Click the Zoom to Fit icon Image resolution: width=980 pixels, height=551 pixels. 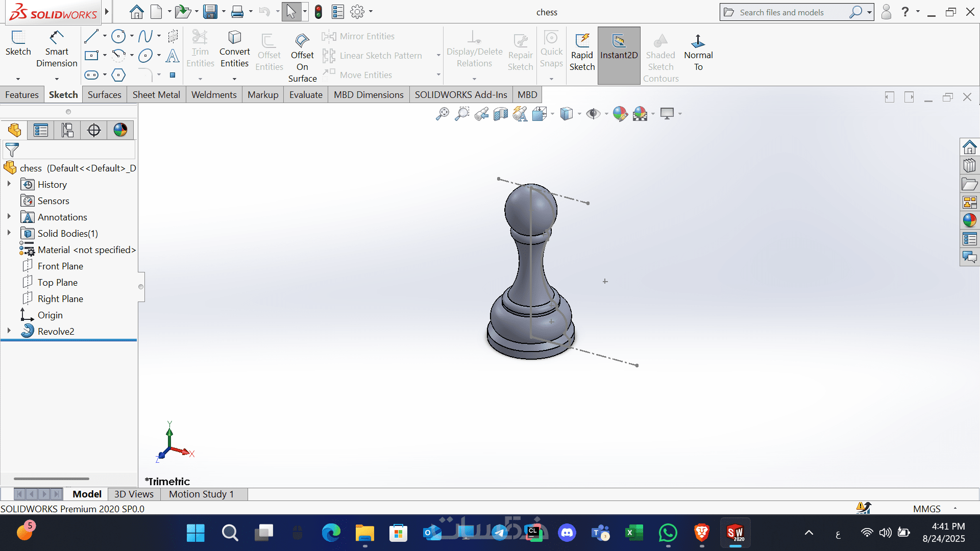[x=443, y=113]
